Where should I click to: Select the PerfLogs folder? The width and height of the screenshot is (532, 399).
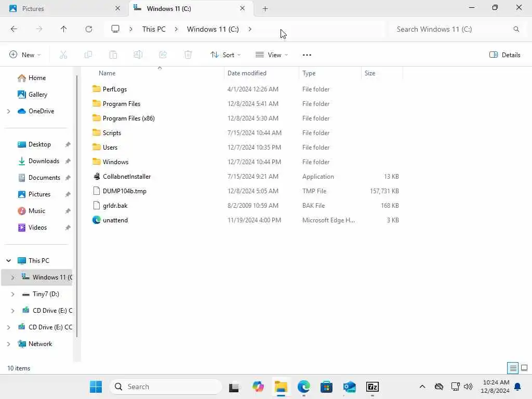pos(114,89)
